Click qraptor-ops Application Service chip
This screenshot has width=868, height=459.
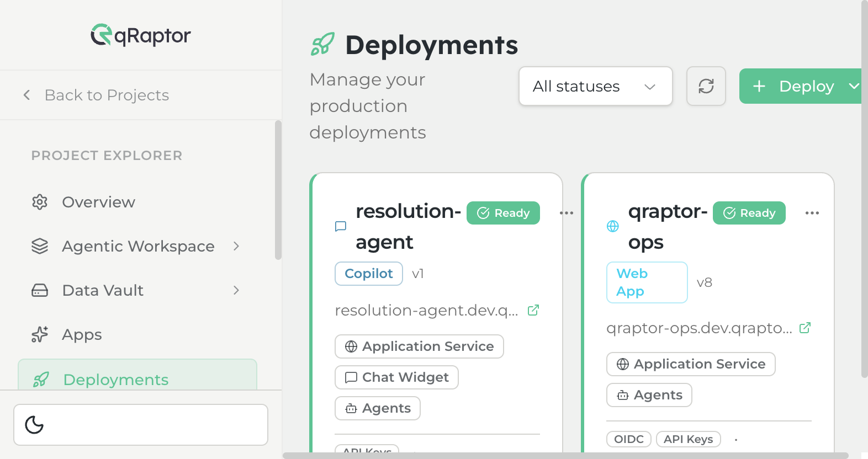click(691, 364)
